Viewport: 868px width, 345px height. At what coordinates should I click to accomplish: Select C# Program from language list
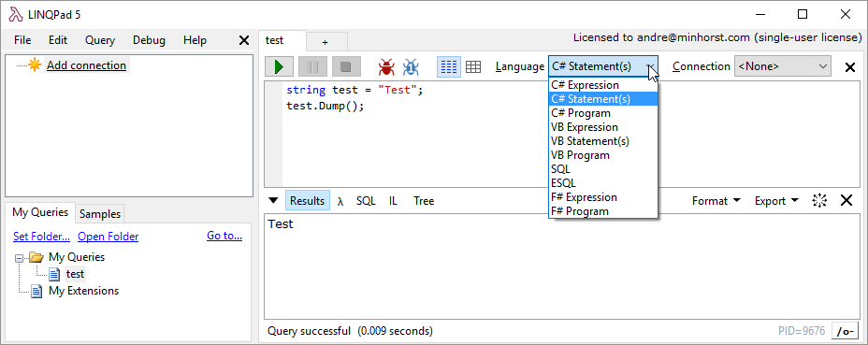603,113
